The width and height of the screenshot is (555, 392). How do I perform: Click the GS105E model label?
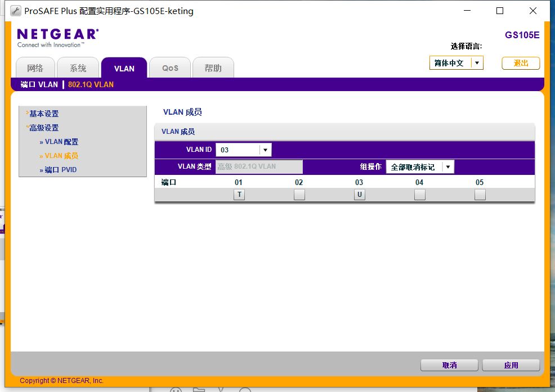[522, 35]
